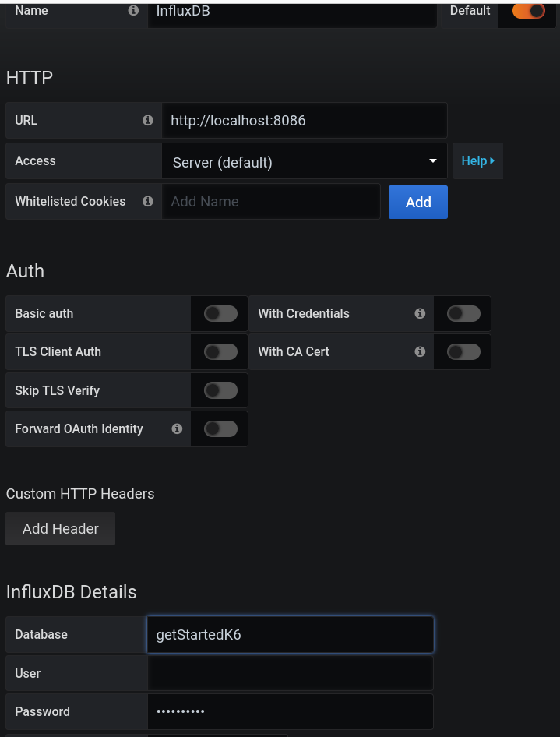The image size is (560, 737).
Task: Click the With CA Cert info icon
Action: click(x=420, y=352)
